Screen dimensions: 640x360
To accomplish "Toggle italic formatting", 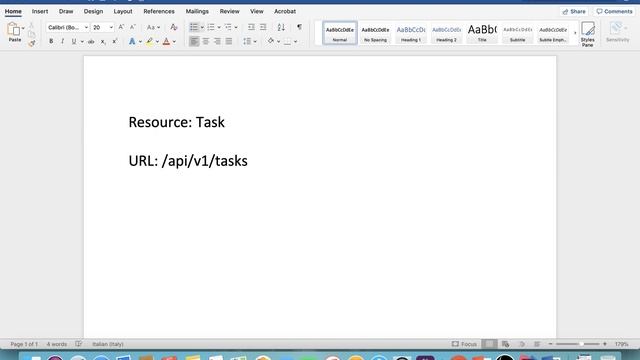I will pos(62,41).
